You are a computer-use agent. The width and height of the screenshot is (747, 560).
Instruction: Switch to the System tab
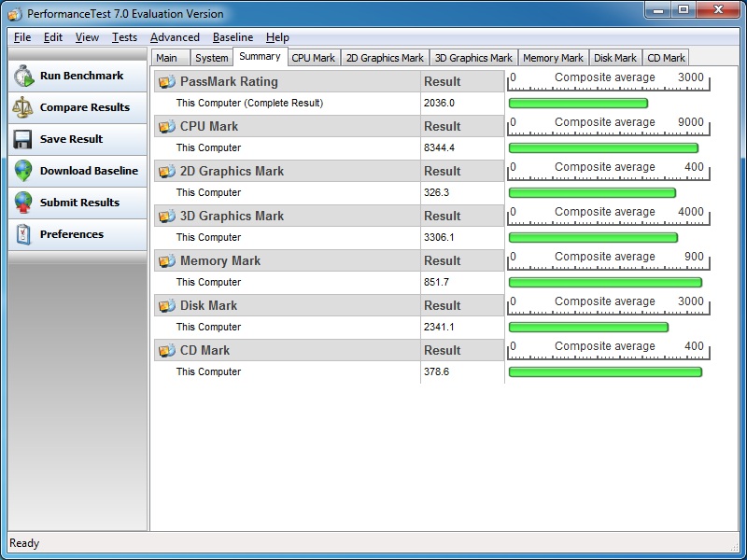[x=212, y=58]
